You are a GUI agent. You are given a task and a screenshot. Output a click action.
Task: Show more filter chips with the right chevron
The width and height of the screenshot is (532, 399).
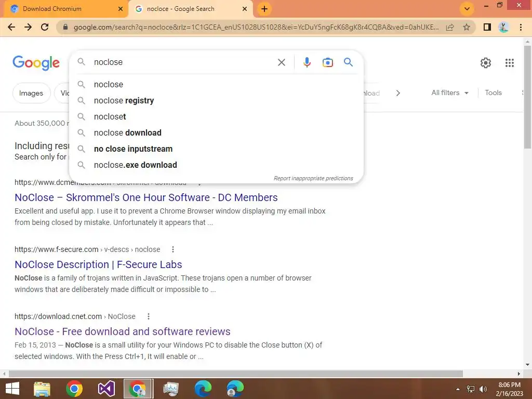click(398, 93)
